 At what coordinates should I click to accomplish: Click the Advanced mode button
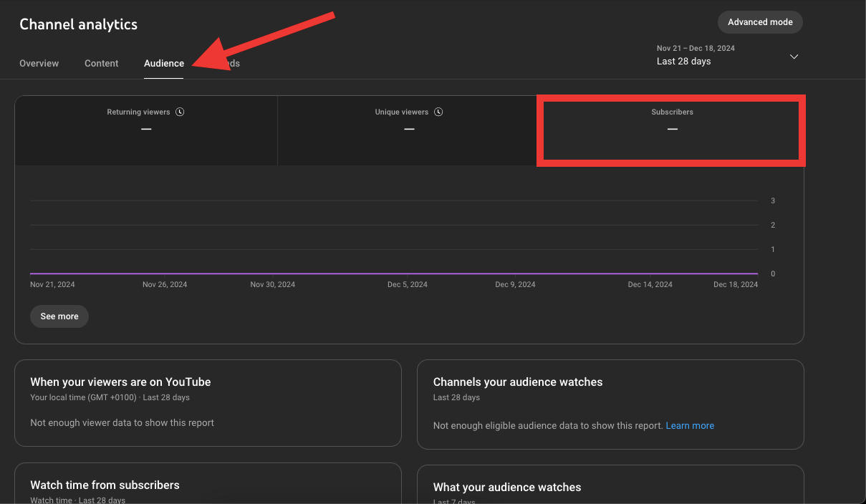tap(759, 22)
